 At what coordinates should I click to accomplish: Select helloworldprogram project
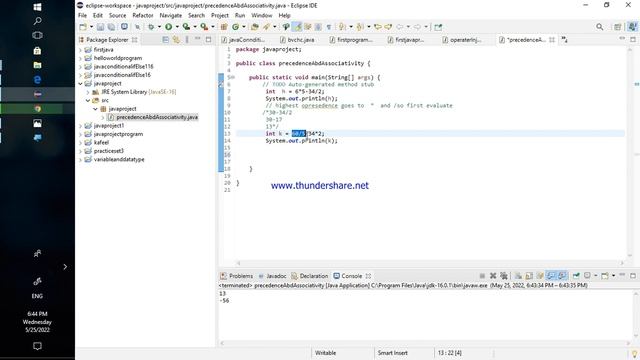point(114,58)
